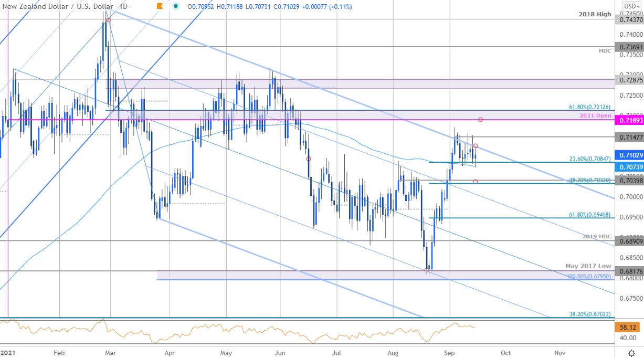Click the Nov label on time axis
Screen dimensions: 644x358
(561, 353)
